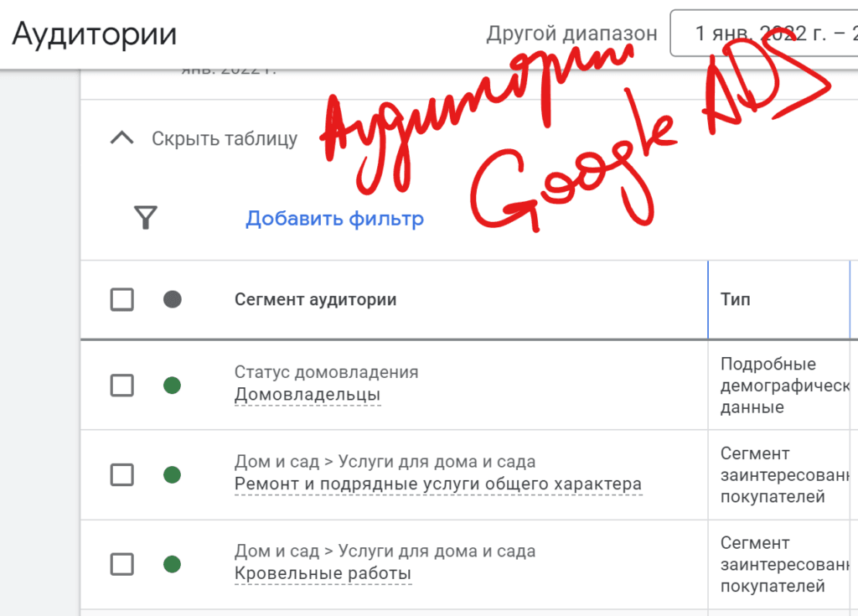Open the date range picker "1 янв. 2022 г."

tap(764, 34)
